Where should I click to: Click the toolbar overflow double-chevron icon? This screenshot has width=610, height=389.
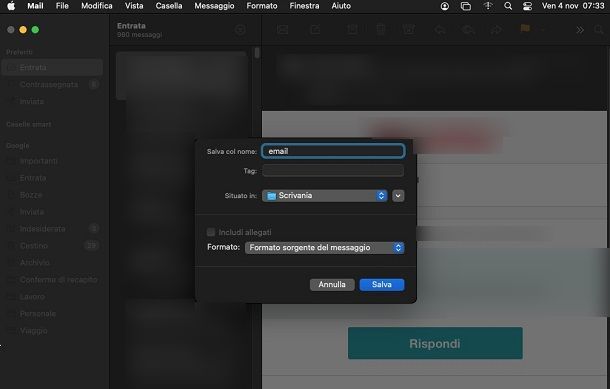580,30
